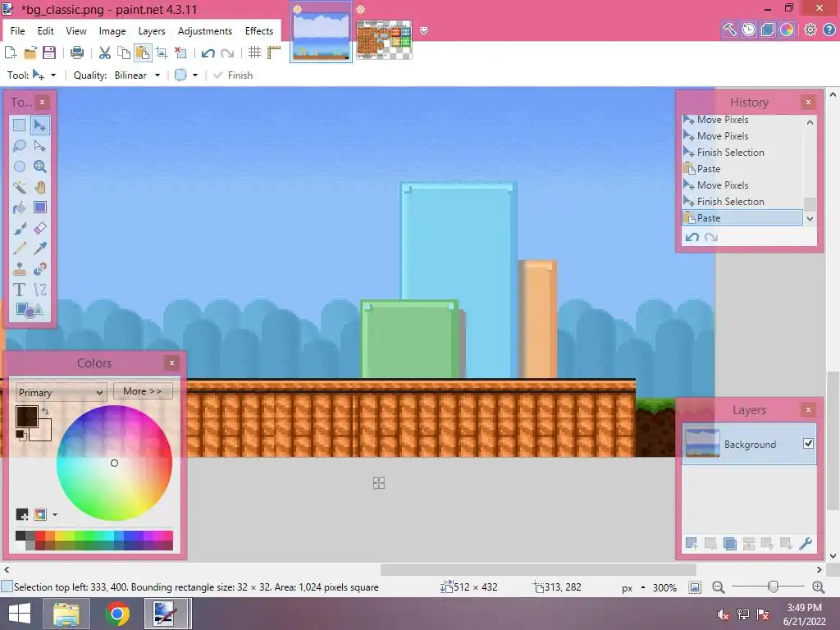Open the Adjustments menu

(204, 31)
